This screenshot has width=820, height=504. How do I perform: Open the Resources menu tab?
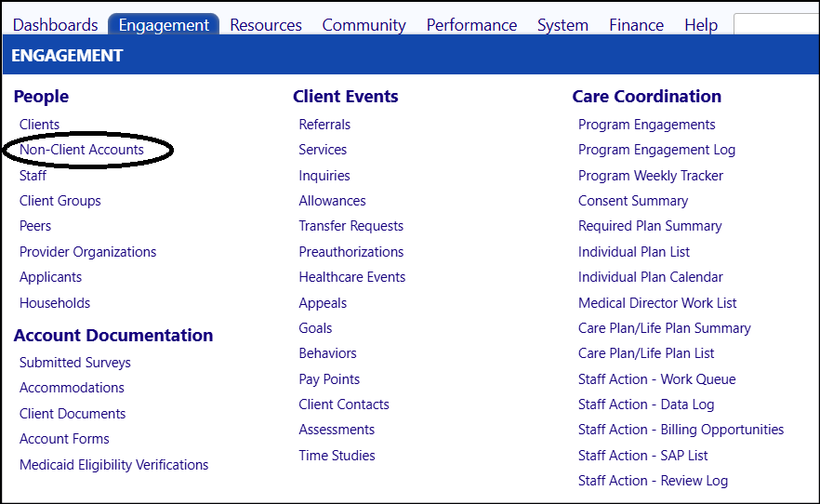(x=266, y=25)
